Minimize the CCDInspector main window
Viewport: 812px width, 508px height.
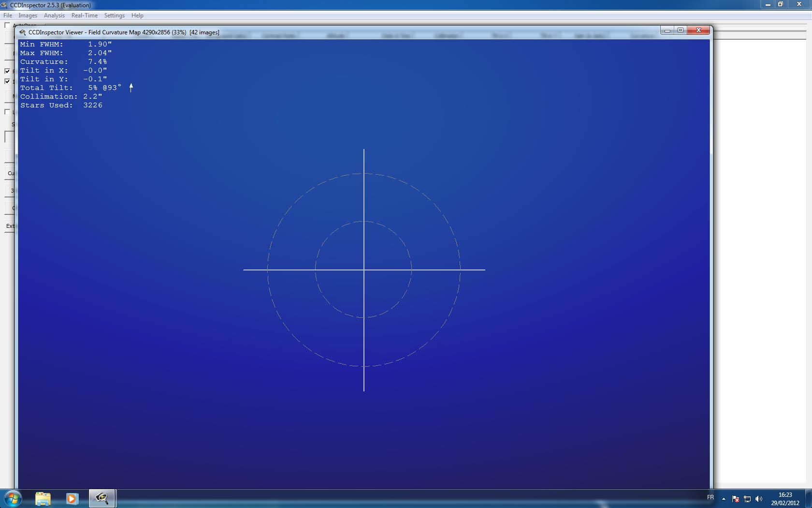tap(768, 4)
